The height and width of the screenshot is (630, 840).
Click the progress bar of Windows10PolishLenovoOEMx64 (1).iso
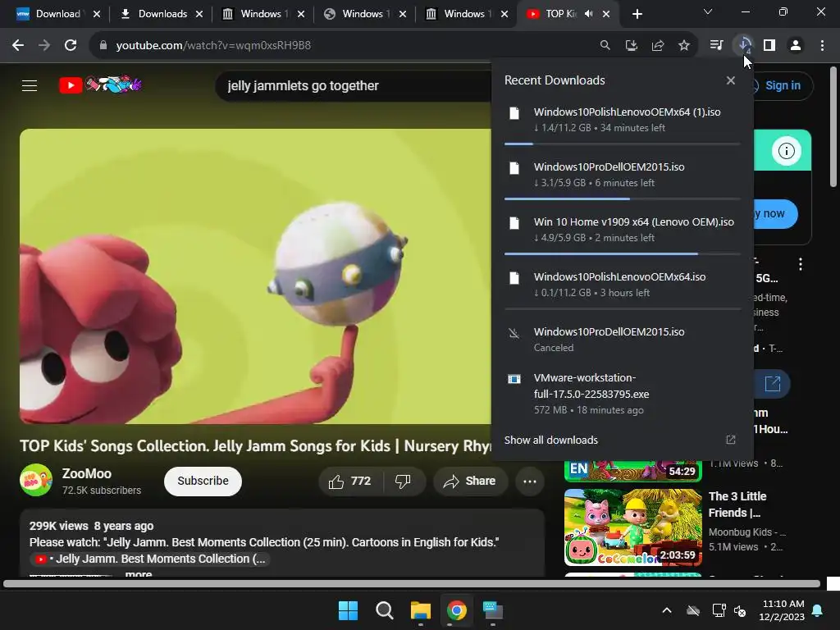click(x=623, y=144)
